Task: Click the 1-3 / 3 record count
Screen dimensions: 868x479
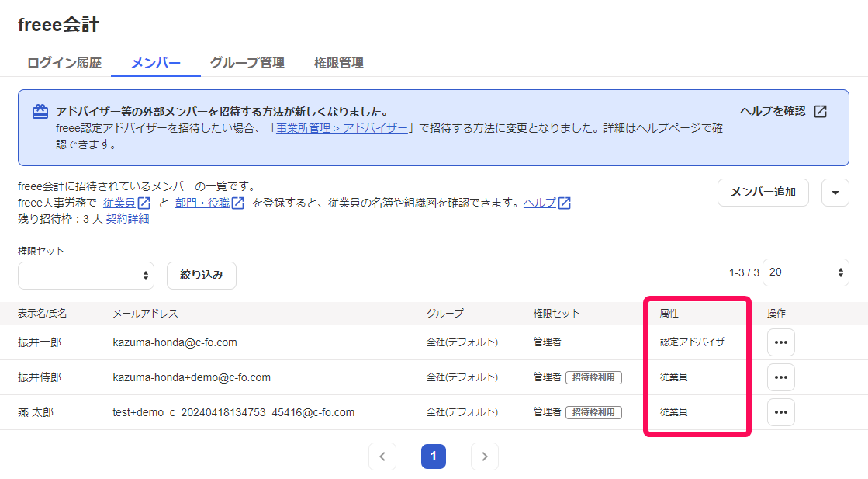Action: (x=743, y=272)
